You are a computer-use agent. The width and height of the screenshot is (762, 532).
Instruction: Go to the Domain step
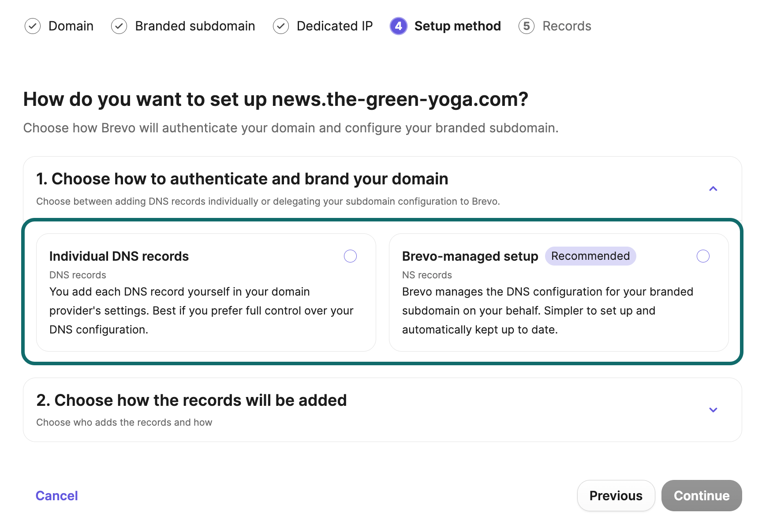tap(71, 26)
